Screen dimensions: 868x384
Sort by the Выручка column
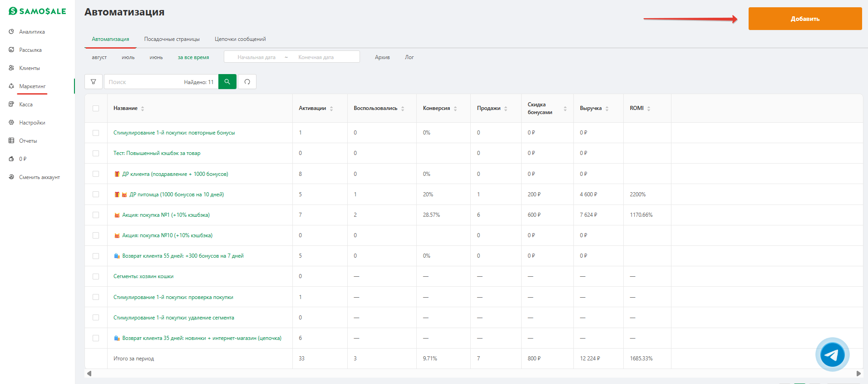coord(607,109)
